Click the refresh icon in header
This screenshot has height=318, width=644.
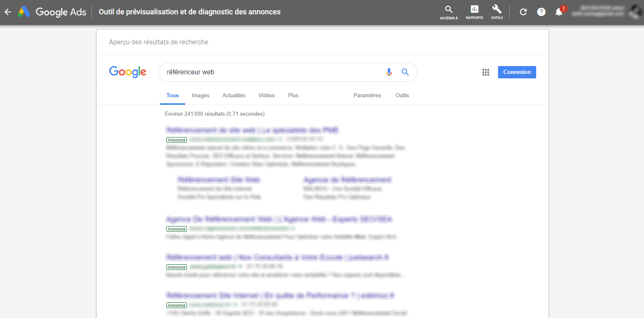click(523, 12)
